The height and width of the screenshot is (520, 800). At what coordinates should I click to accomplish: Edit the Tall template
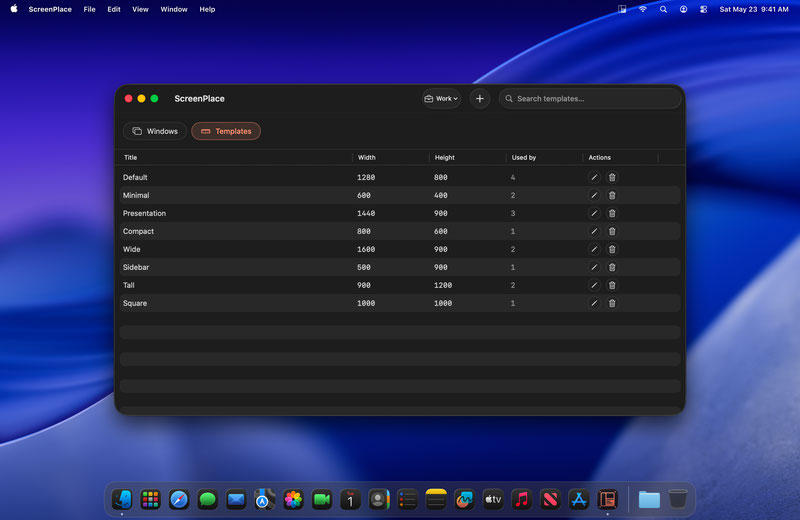tap(593, 285)
